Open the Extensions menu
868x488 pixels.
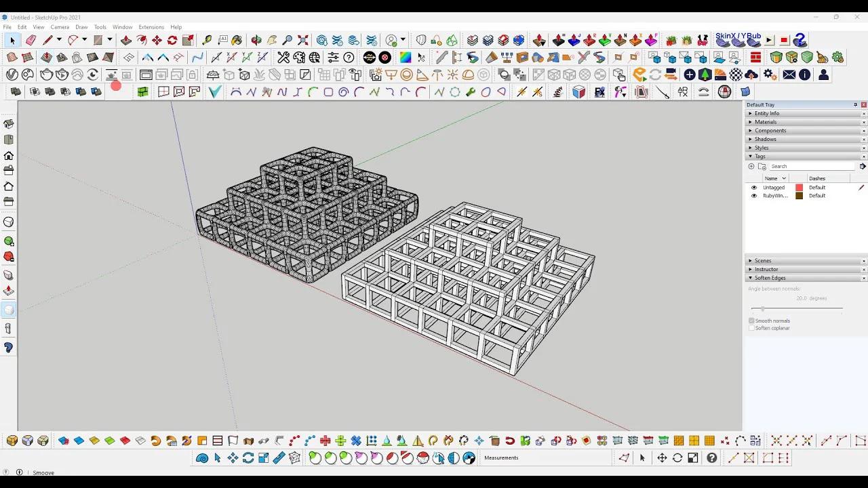(x=151, y=27)
